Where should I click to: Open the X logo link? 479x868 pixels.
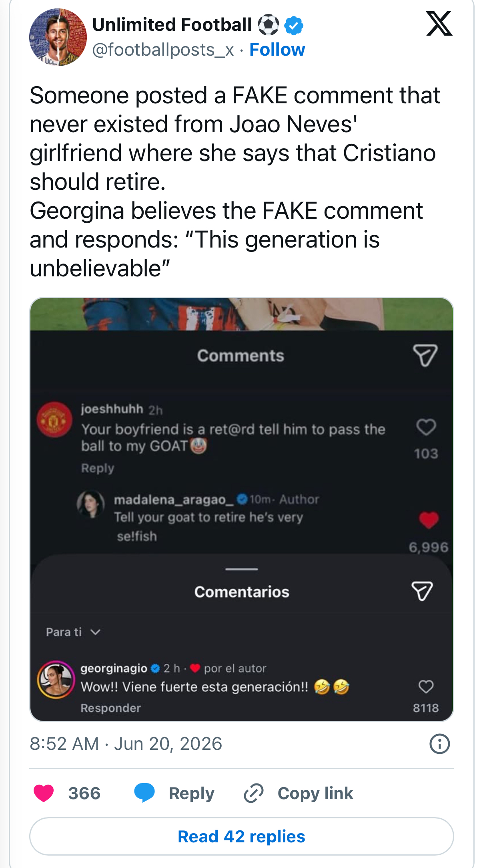point(439,24)
